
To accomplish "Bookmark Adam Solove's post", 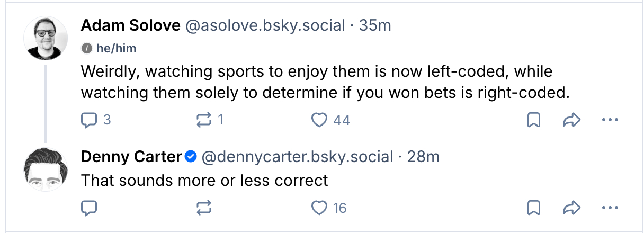I will click(x=534, y=121).
